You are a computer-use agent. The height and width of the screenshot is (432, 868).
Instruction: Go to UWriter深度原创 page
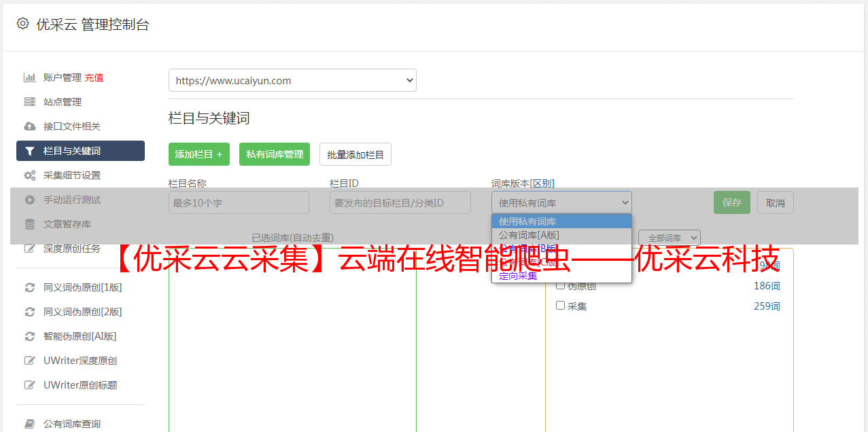click(x=80, y=361)
